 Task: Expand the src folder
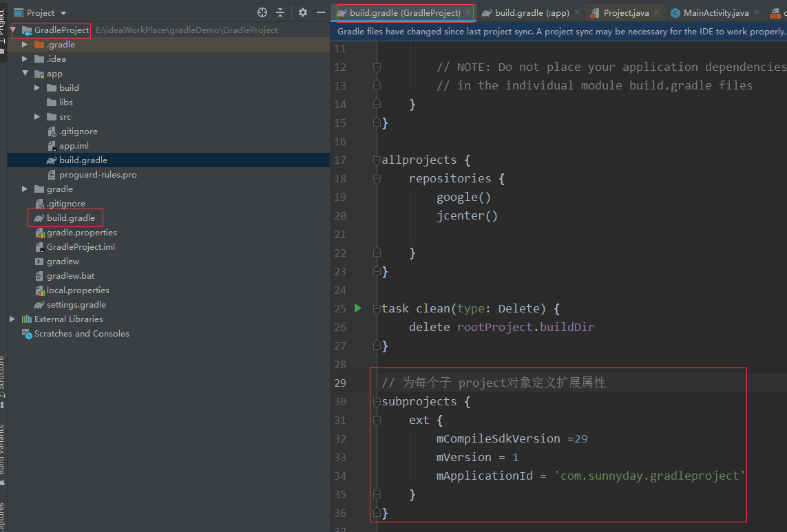click(37, 116)
